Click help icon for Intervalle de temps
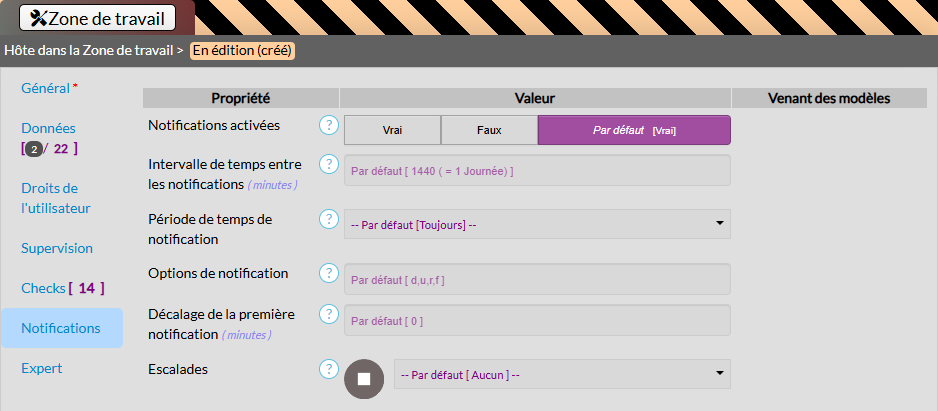 pos(328,164)
